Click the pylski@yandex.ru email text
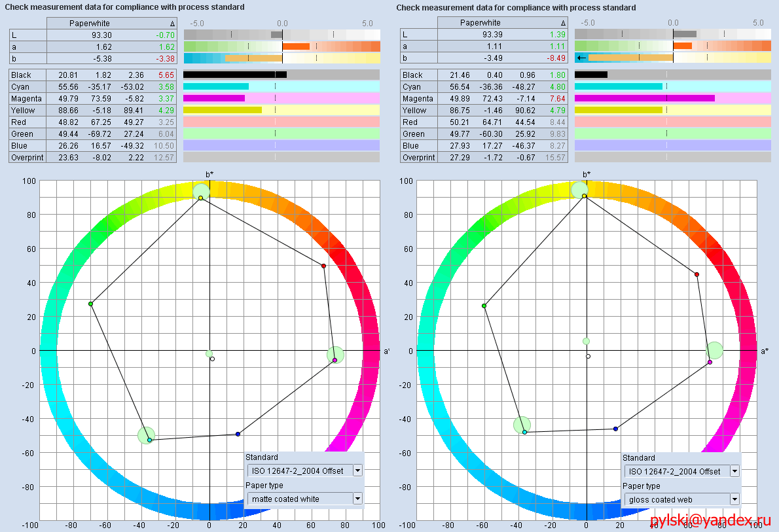This screenshot has width=779, height=532. pos(710,521)
